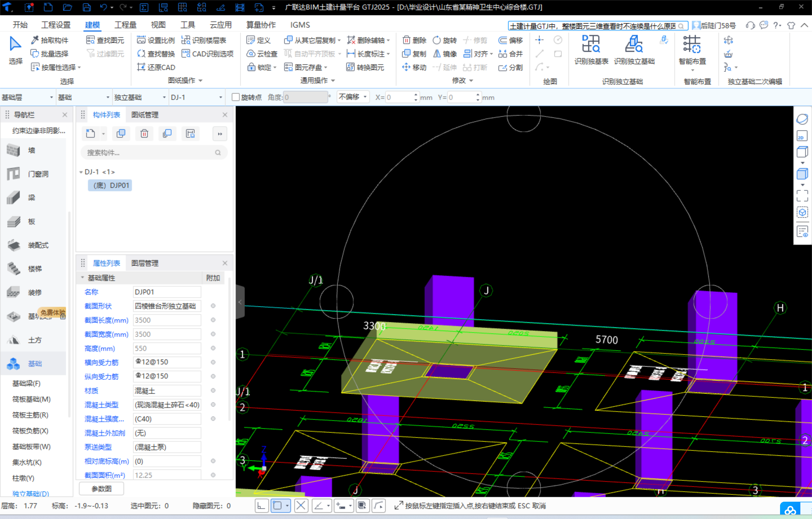Click 分割 split tool
This screenshot has height=519, width=812.
(511, 67)
